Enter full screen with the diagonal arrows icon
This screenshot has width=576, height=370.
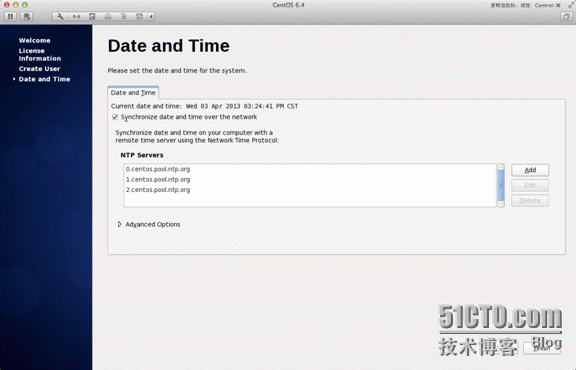[571, 5]
